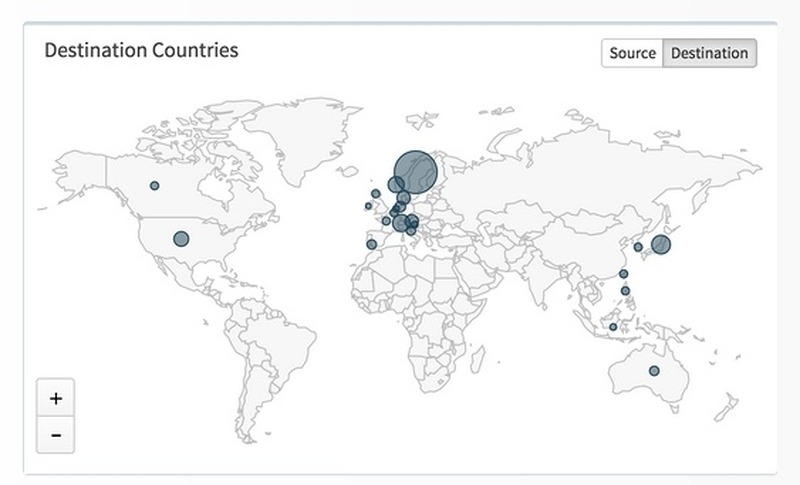Click the largest bubble over Sweden
This screenshot has width=800, height=485.
[x=415, y=172]
